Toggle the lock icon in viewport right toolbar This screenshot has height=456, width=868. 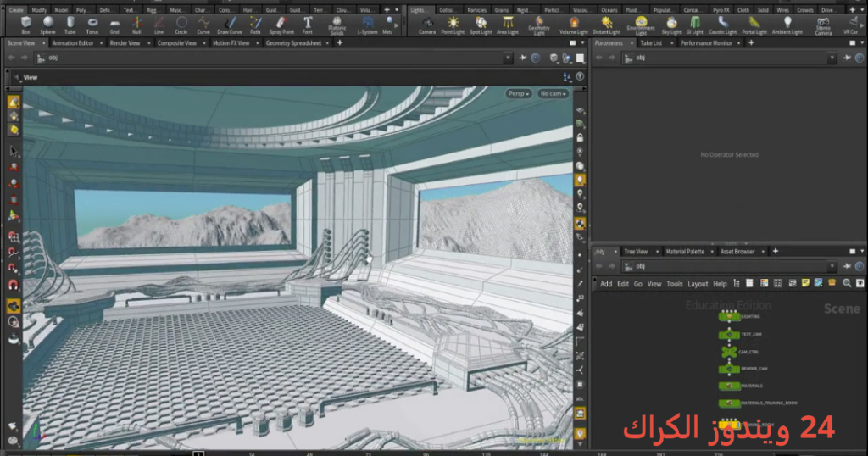580,137
